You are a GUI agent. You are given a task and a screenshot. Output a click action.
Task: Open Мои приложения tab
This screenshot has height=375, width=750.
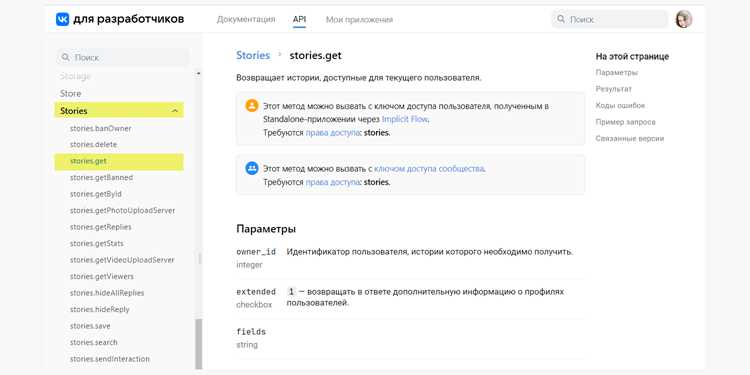click(x=359, y=20)
